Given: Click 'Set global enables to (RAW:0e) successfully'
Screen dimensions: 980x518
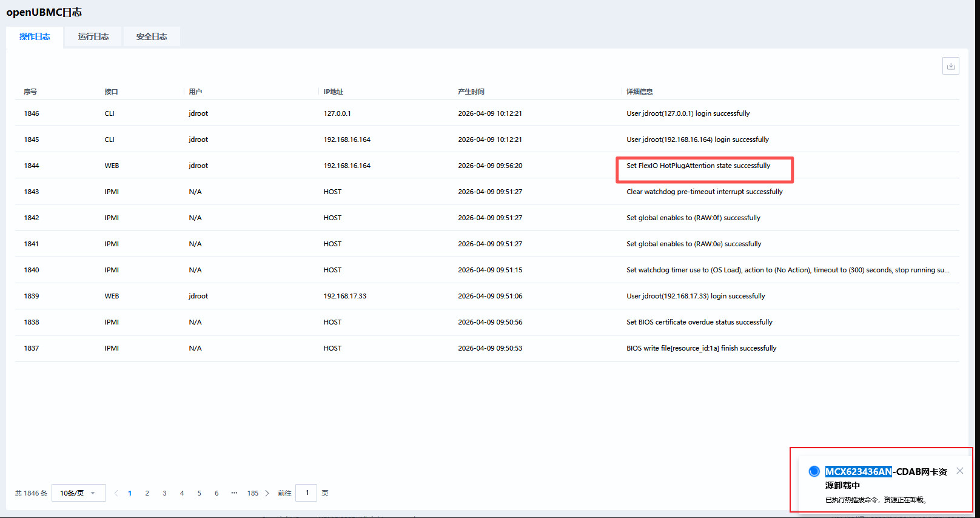Looking at the screenshot, I should (x=694, y=244).
